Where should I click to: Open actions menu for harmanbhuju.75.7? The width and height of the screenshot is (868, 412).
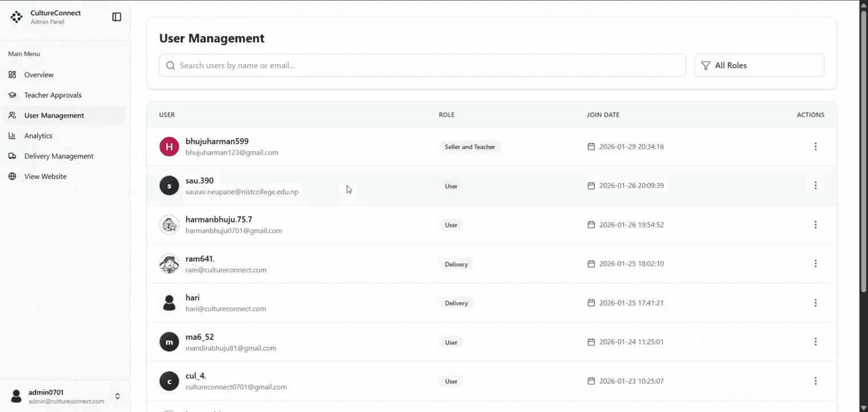click(815, 225)
